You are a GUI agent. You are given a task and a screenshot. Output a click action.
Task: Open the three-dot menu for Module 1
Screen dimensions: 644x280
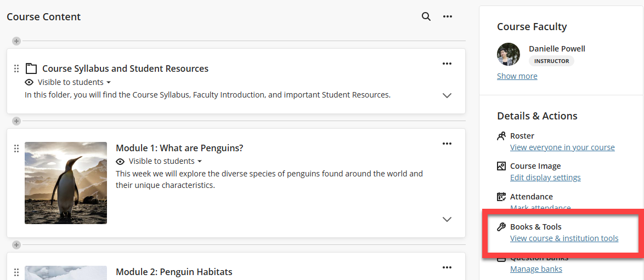click(447, 144)
